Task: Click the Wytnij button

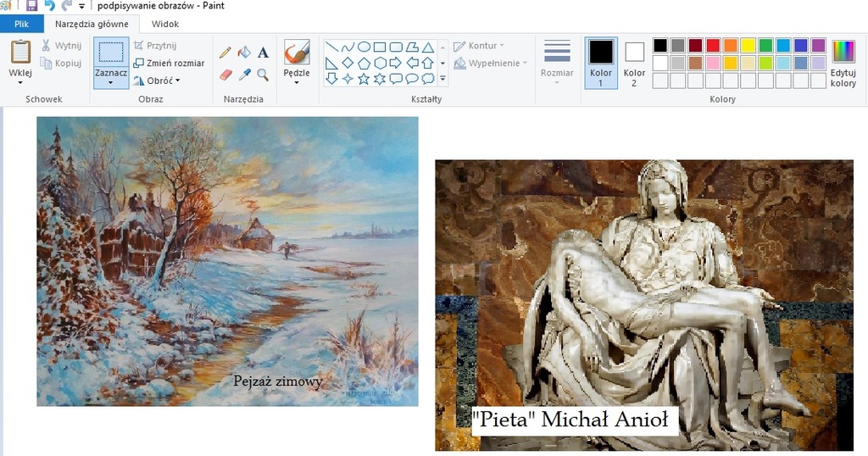Action: coord(61,46)
